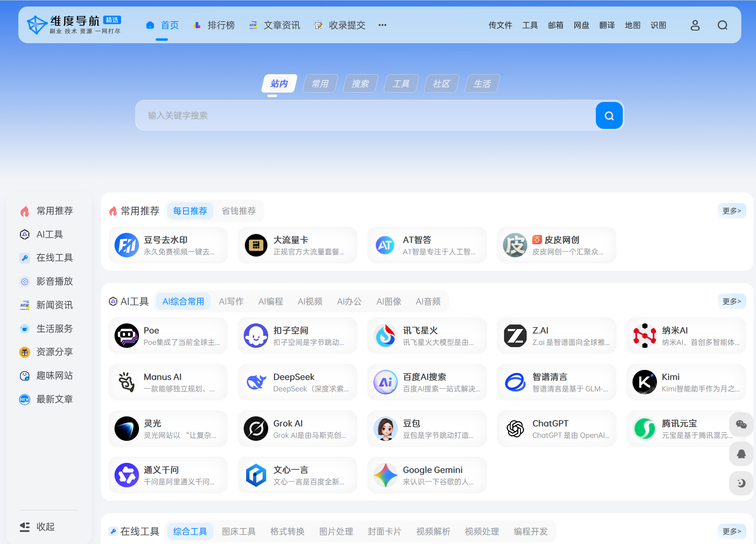
Task: Open the 翻译 link in header
Action: tap(607, 25)
